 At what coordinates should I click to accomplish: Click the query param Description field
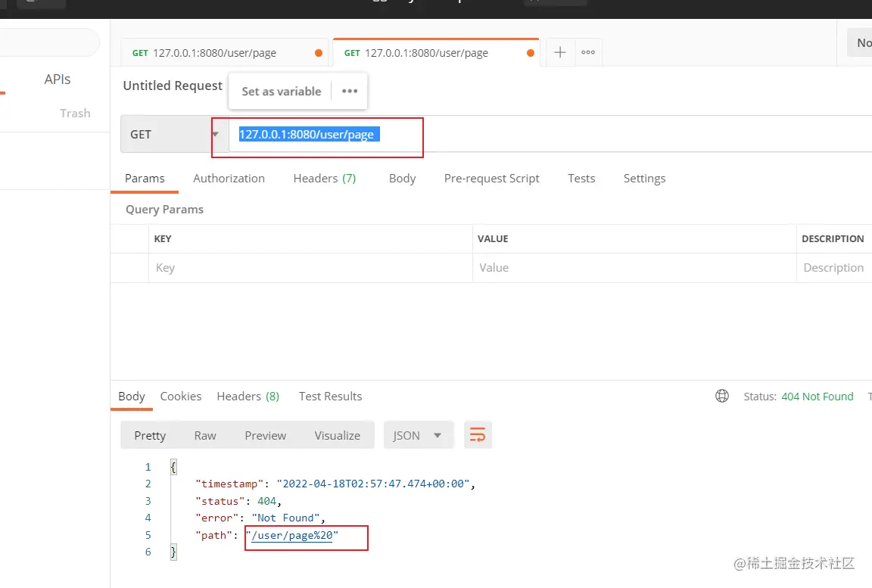tap(833, 268)
